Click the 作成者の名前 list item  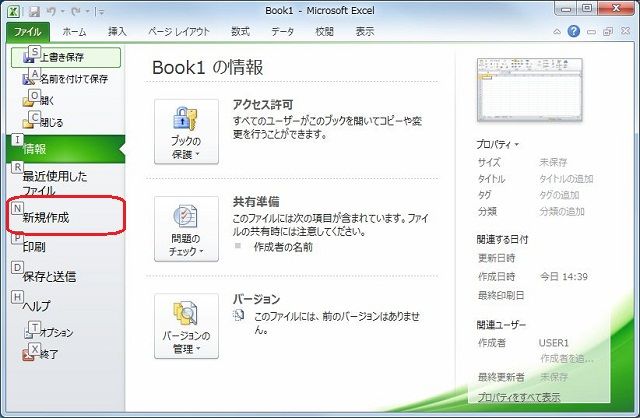(x=283, y=247)
